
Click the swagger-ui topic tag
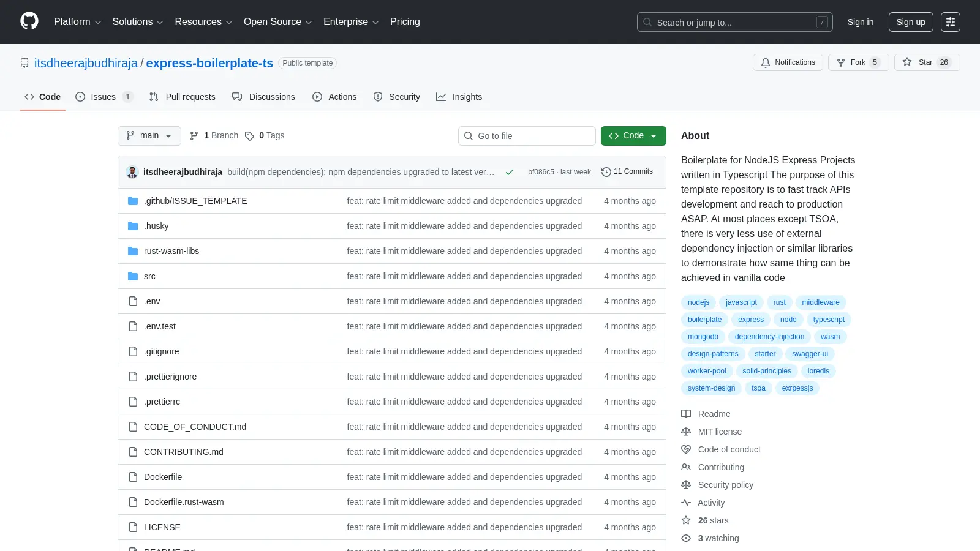pos(810,354)
